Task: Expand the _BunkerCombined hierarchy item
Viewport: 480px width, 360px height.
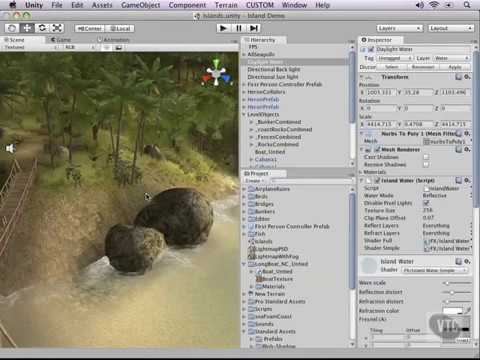Action: (252, 122)
